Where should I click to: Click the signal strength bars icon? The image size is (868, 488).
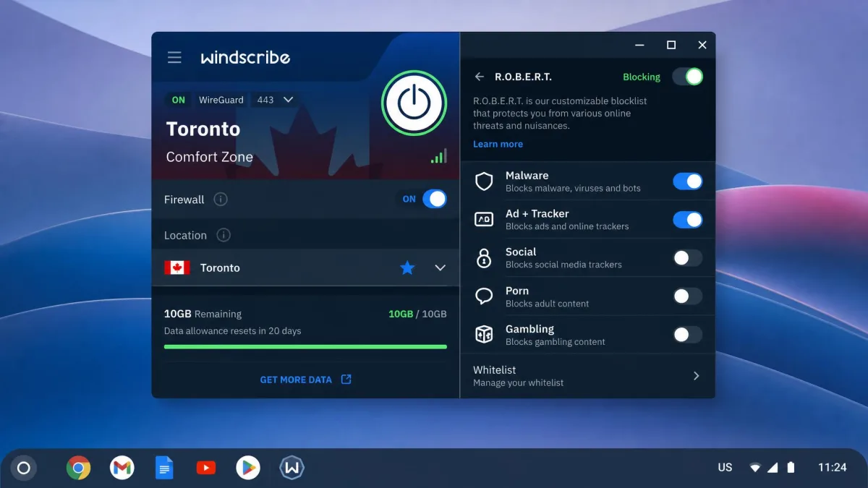pos(439,156)
